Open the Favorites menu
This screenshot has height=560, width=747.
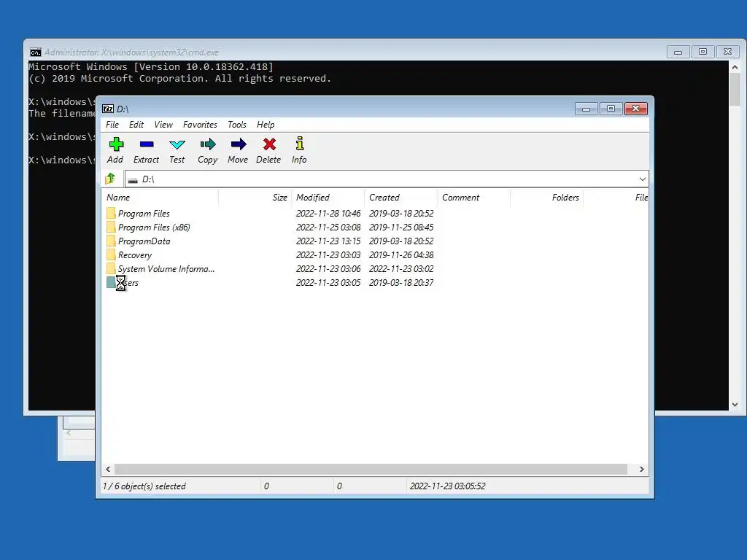click(x=200, y=125)
